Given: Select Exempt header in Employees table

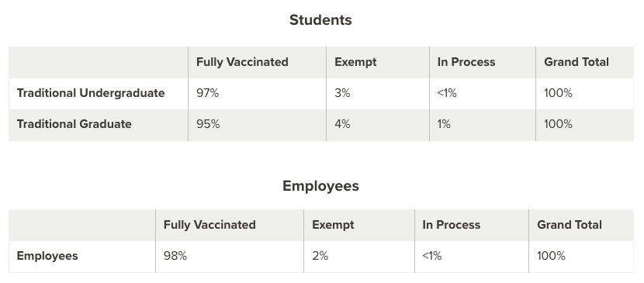Looking at the screenshot, I should (333, 225).
